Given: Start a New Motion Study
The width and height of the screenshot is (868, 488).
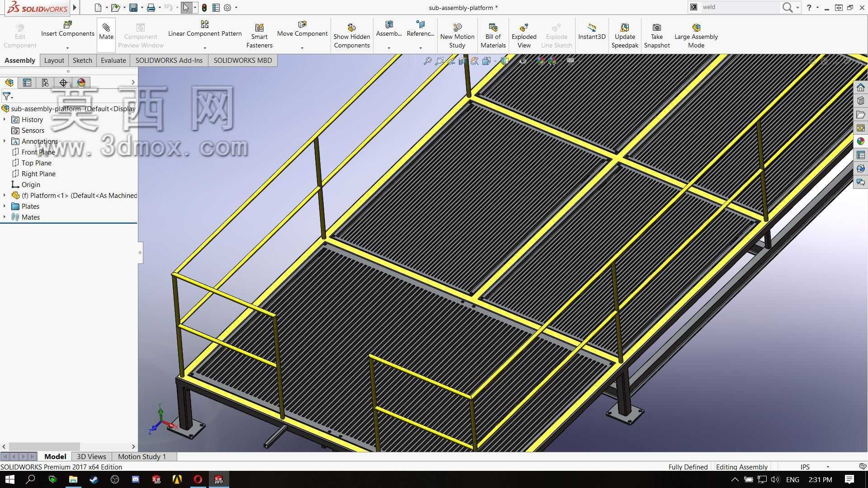Looking at the screenshot, I should tap(458, 36).
